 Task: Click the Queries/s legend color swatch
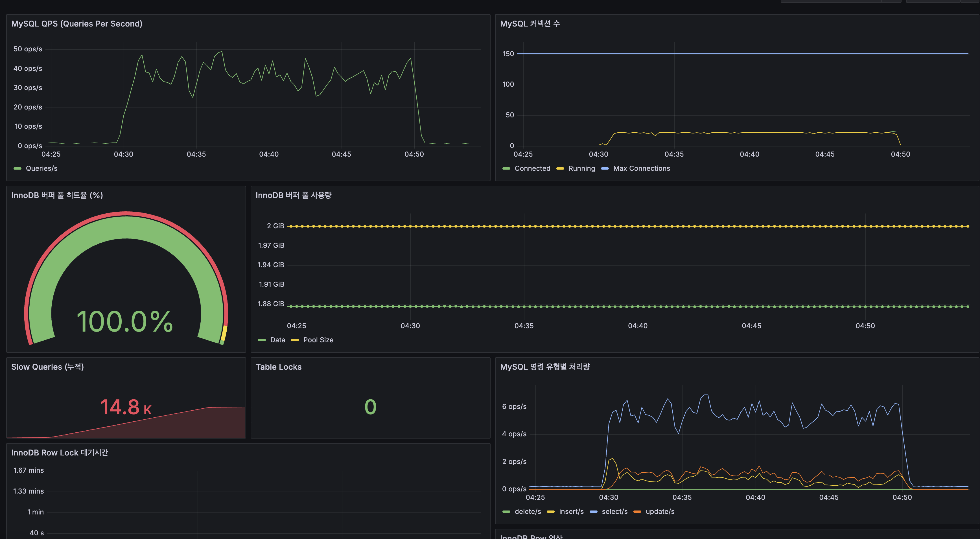tap(17, 168)
